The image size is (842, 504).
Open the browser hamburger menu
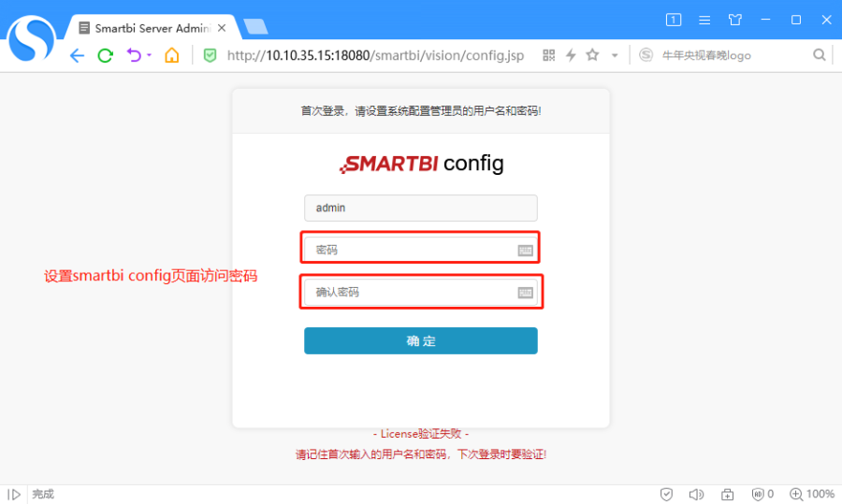[704, 20]
